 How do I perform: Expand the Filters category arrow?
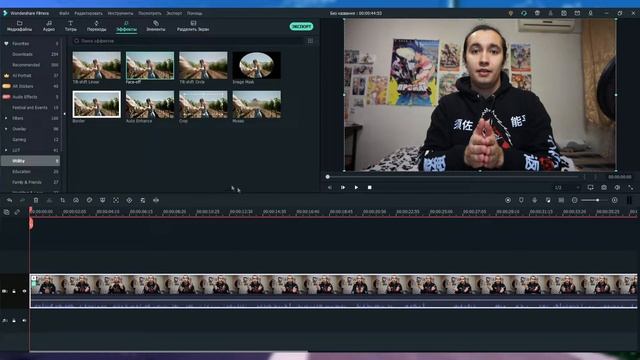click(6, 118)
